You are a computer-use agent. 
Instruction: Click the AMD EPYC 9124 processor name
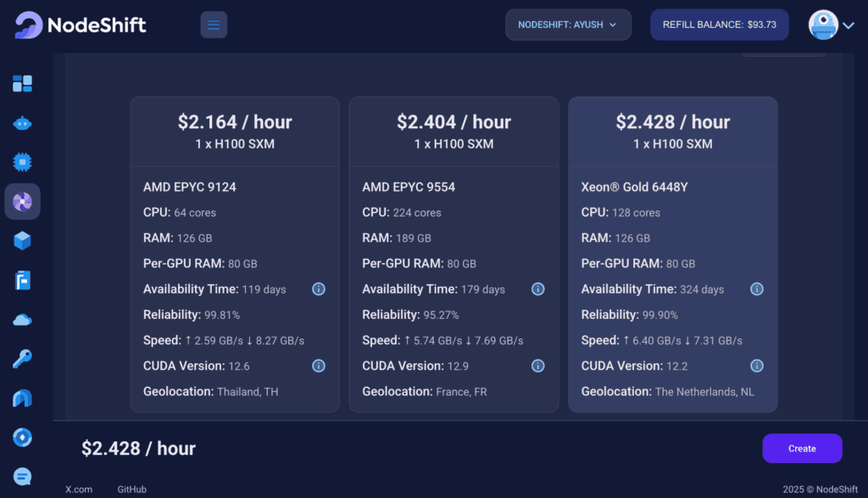click(190, 187)
